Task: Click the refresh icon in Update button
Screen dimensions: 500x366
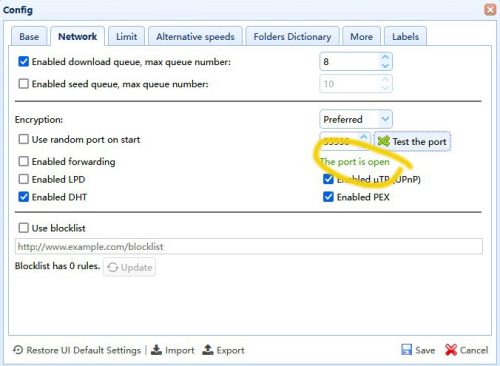Action: (x=113, y=267)
